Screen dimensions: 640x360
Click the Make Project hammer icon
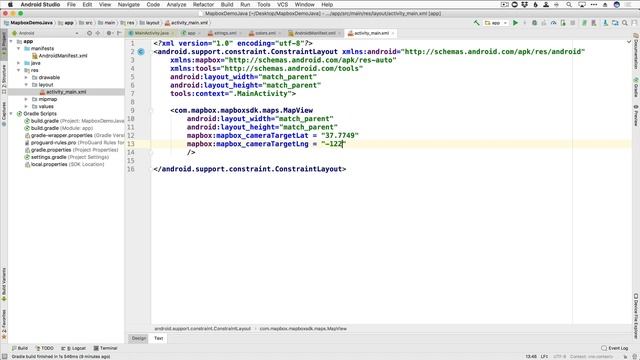coord(476,23)
